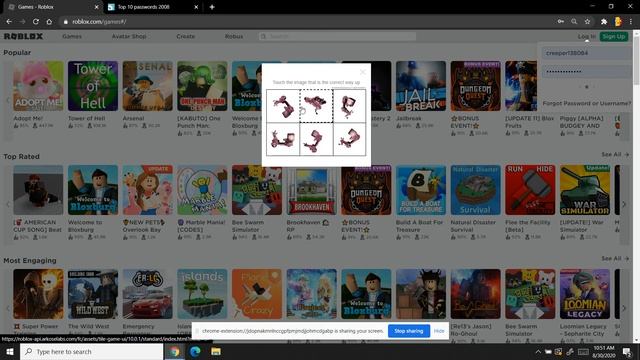
Task: Select the top-middle captcha image
Action: click(x=316, y=106)
